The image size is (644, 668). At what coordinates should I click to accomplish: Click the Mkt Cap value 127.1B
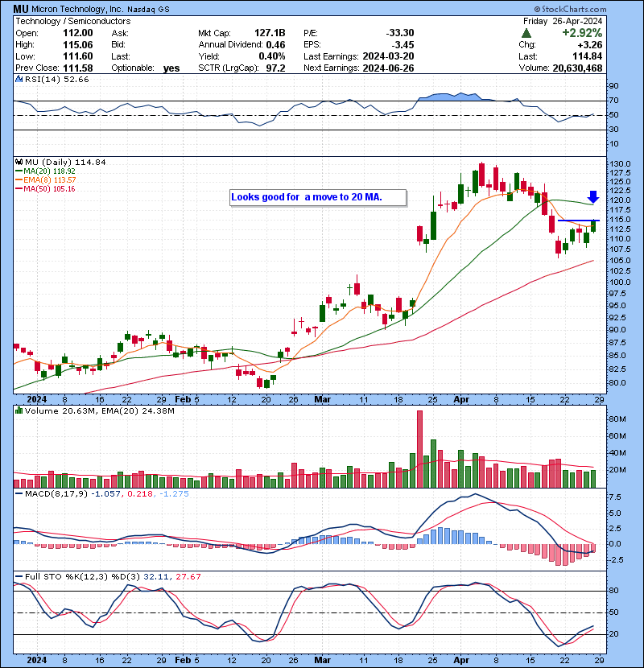point(270,33)
